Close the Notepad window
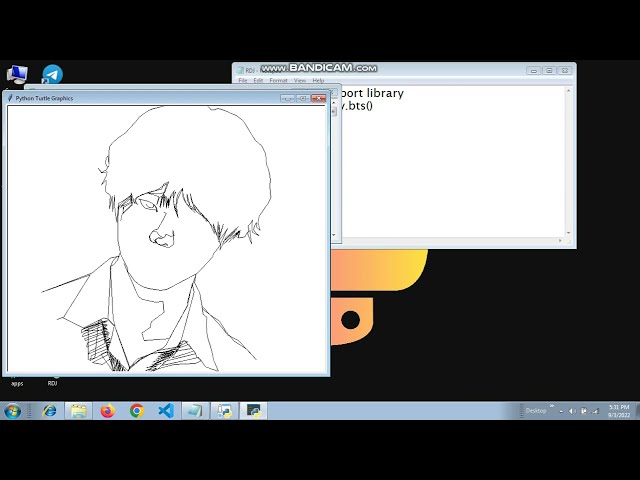This screenshot has width=640, height=480. pyautogui.click(x=565, y=71)
